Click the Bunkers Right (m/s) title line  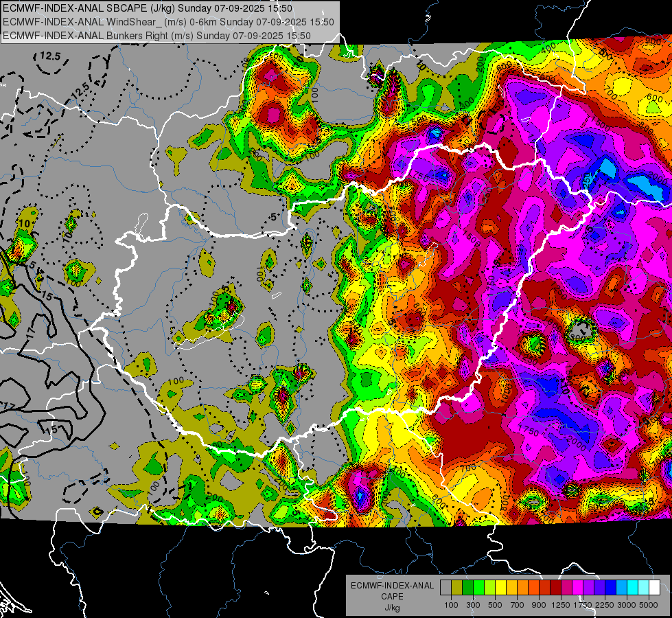pos(157,36)
